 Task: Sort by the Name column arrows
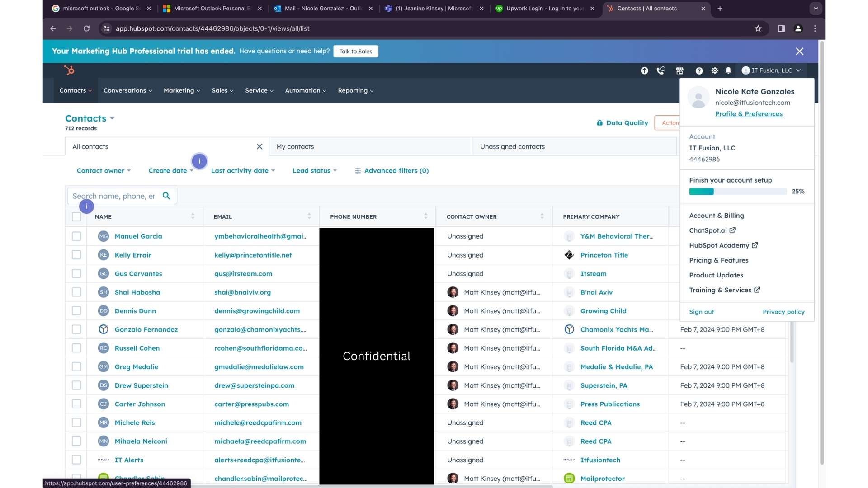click(193, 216)
